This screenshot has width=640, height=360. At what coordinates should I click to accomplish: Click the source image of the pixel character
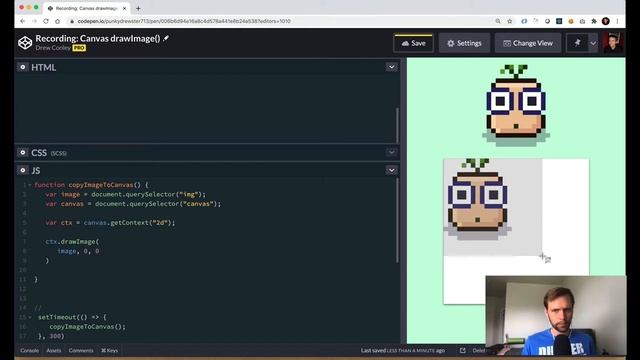pos(516,105)
